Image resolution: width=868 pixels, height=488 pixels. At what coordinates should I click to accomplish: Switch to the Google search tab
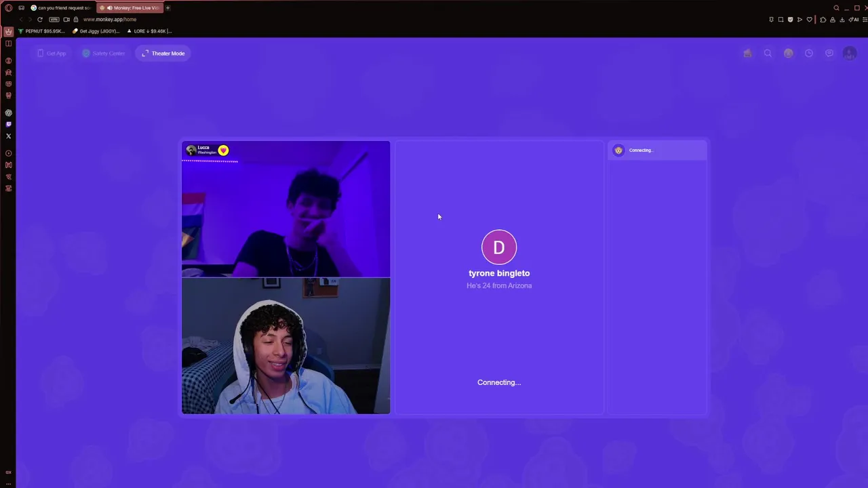[x=61, y=8]
